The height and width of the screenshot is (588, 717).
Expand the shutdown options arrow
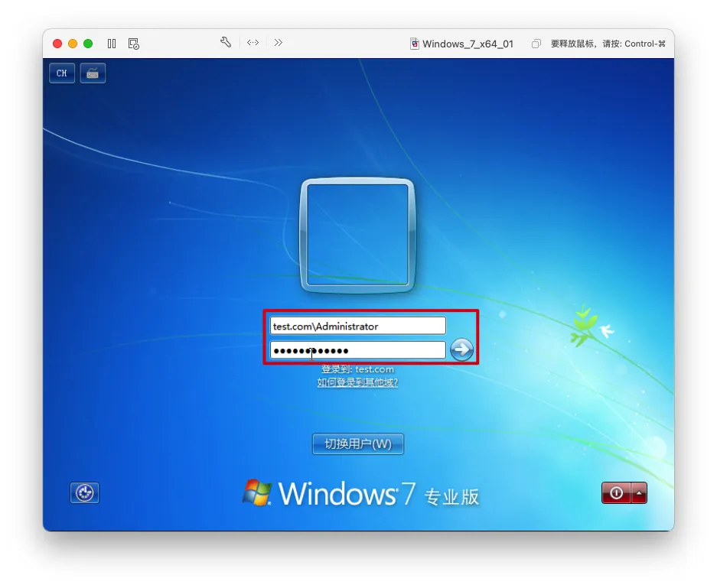pos(639,493)
